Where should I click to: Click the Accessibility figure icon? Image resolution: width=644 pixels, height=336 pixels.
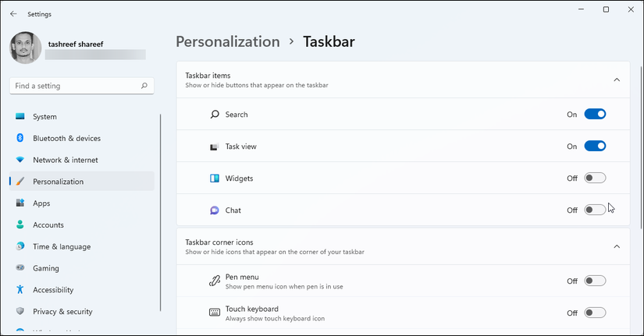[x=20, y=290]
